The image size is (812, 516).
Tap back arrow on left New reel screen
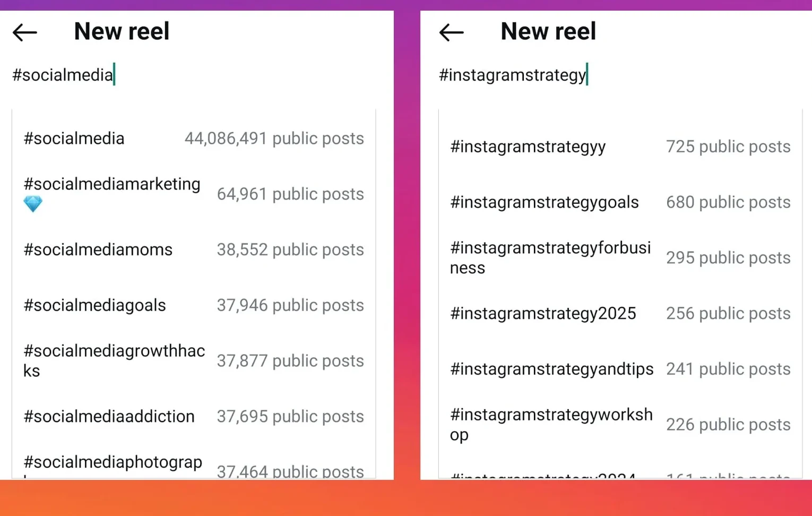click(24, 32)
